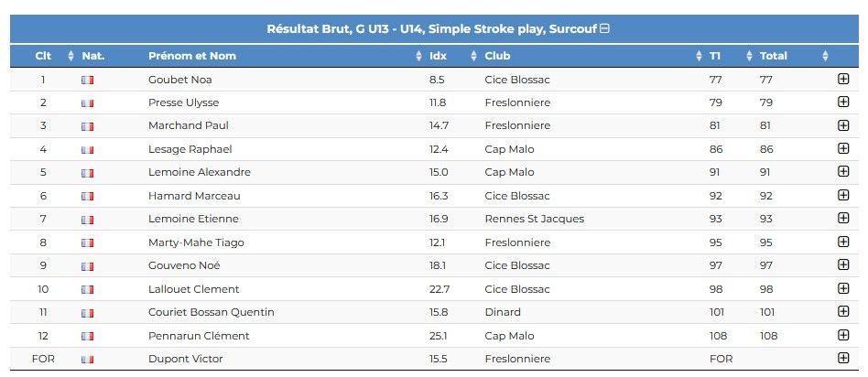Image resolution: width=868 pixels, height=377 pixels.
Task: Click the French flag for Goubet Noa
Action: (88, 80)
